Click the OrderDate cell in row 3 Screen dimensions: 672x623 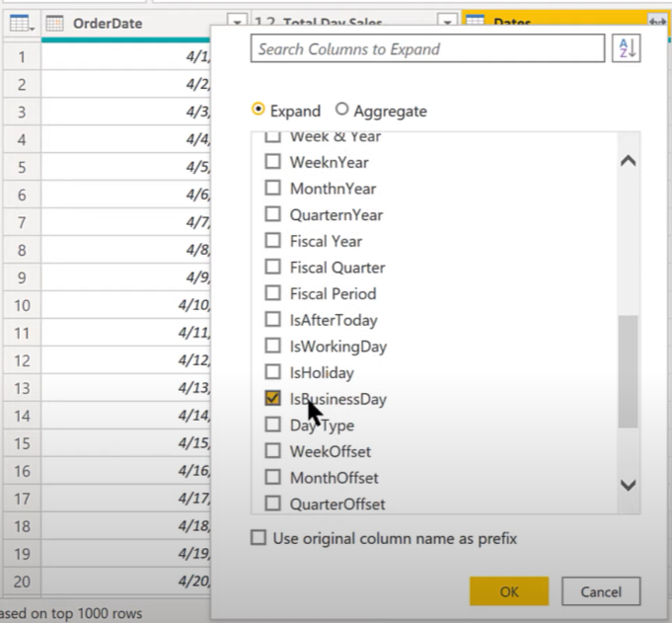(x=125, y=112)
